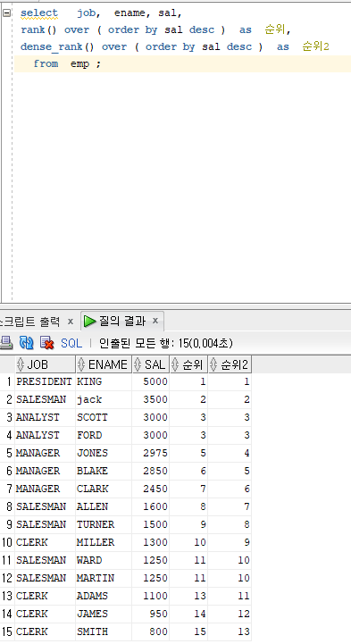The image size is (351, 644).
Task: Select the salary cell 3500
Action: [151, 399]
